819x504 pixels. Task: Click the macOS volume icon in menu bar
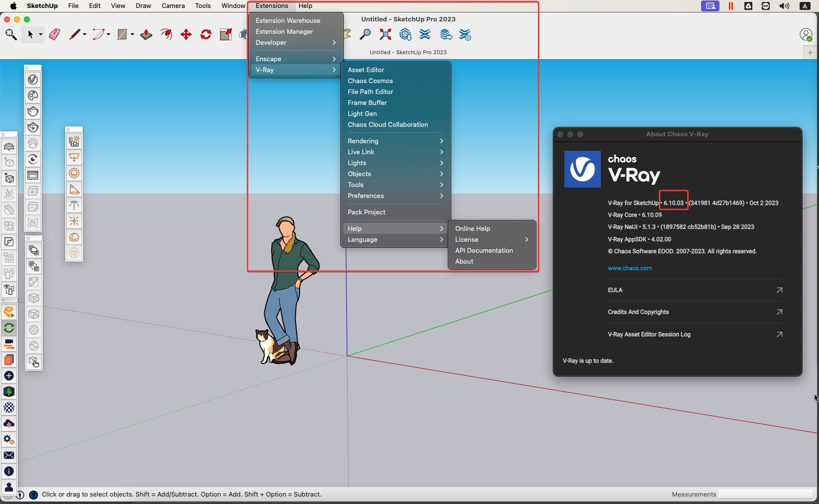(x=784, y=6)
